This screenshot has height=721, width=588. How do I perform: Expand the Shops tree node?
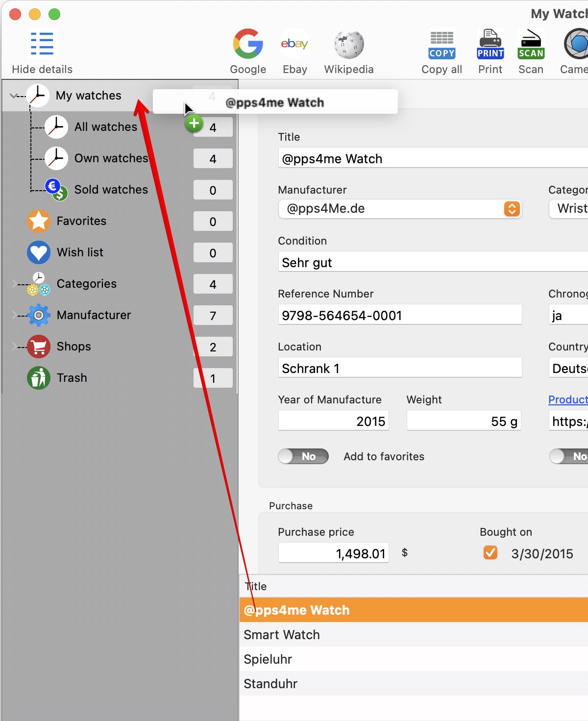coord(14,347)
